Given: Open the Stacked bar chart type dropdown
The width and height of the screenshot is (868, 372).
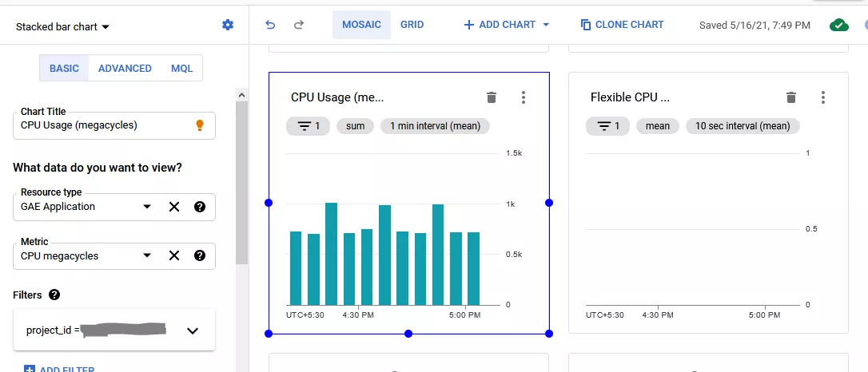Looking at the screenshot, I should (x=62, y=26).
